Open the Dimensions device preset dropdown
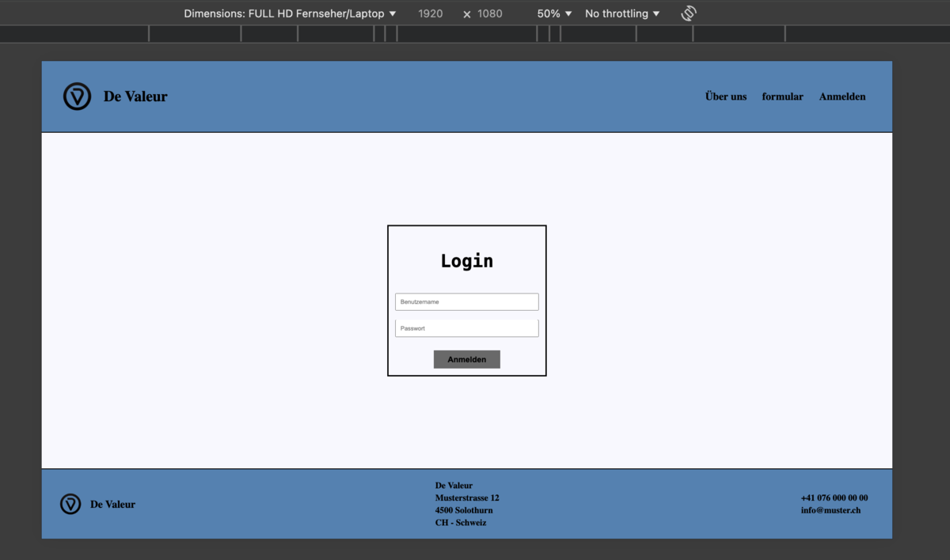Image resolution: width=950 pixels, height=560 pixels. point(290,13)
